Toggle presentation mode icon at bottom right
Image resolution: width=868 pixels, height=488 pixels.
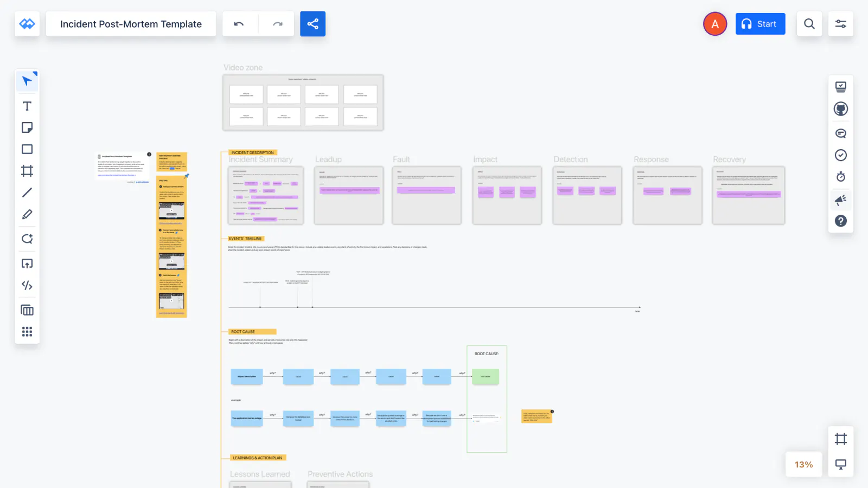841,465
